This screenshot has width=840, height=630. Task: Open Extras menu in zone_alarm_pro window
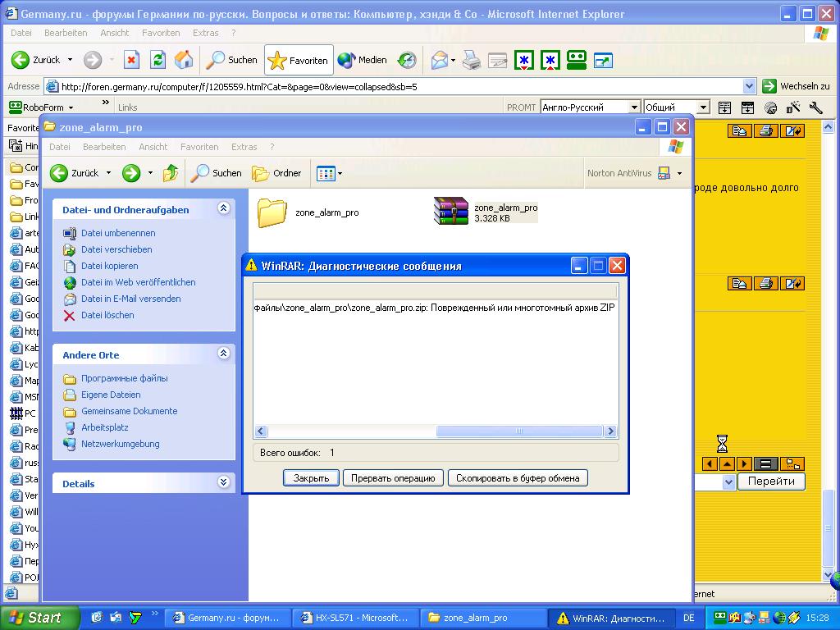click(244, 147)
